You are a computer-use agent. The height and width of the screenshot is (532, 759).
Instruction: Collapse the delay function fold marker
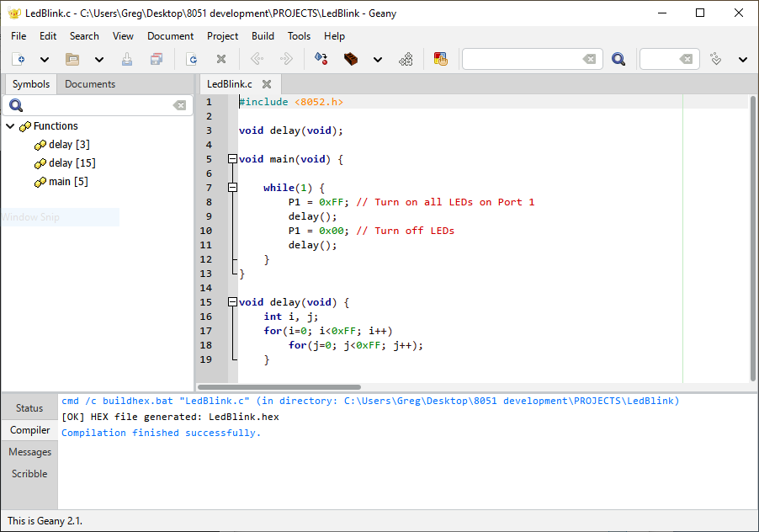tap(233, 302)
